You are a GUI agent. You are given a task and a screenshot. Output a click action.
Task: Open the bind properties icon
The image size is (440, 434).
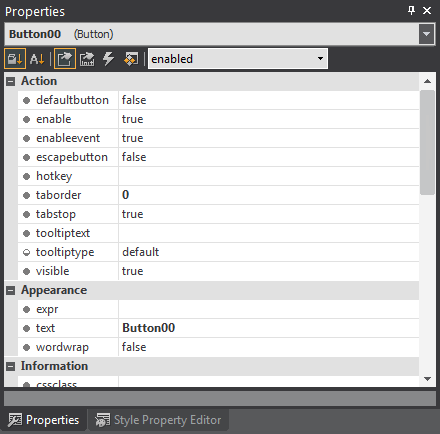[87, 59]
